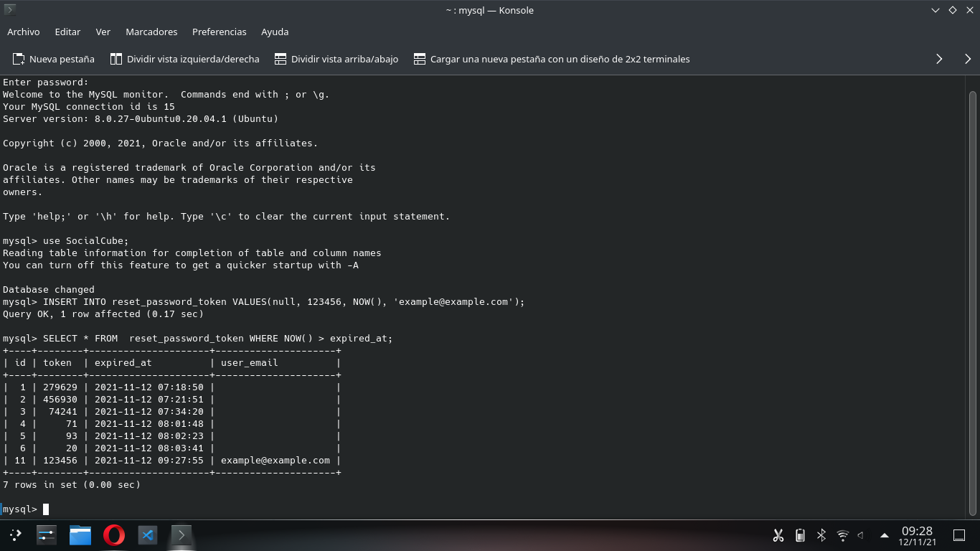Click 'Your MySQL connection id is 15' line
This screenshot has height=551, width=980.
(89, 106)
